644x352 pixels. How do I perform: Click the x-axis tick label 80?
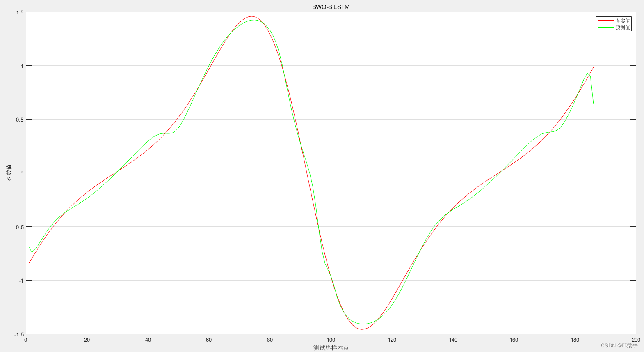(269, 340)
